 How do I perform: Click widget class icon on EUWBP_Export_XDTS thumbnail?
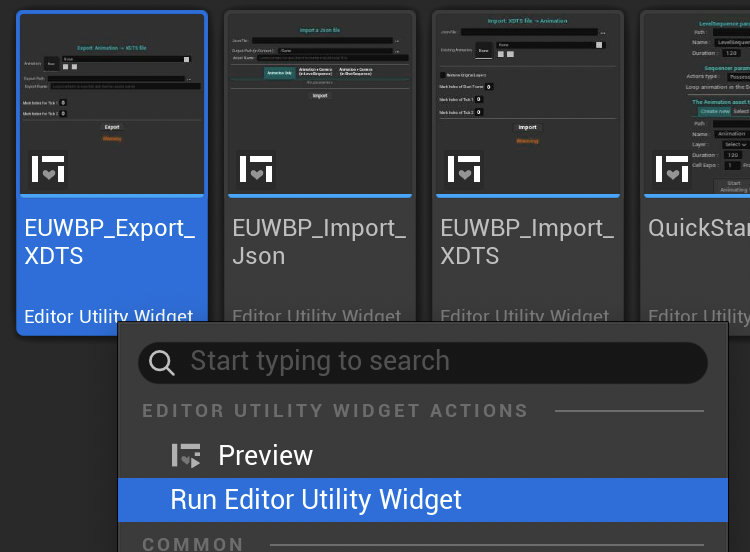(x=48, y=171)
